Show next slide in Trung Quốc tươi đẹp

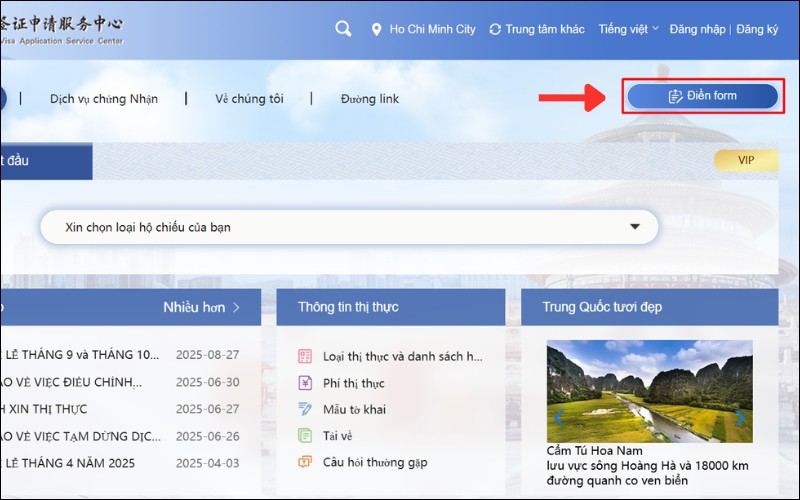pos(740,418)
